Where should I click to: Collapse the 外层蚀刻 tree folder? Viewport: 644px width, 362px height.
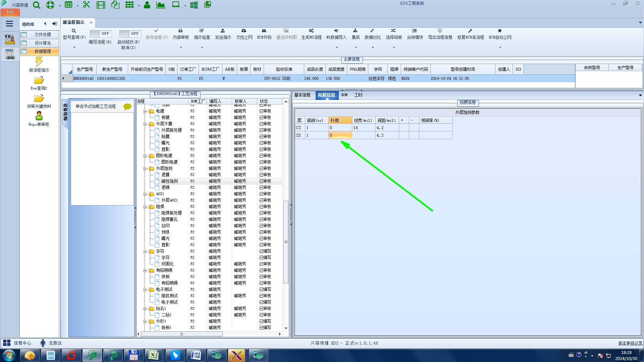(145, 169)
